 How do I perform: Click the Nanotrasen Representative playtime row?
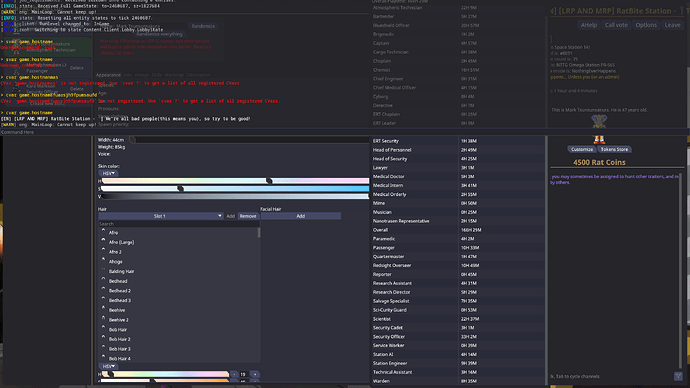pyautogui.click(x=458, y=221)
